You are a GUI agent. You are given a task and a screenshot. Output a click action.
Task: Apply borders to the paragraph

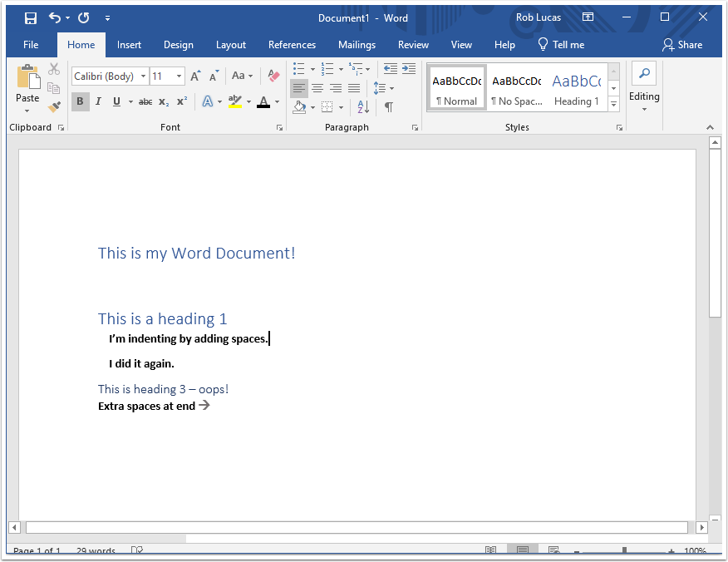tap(327, 107)
